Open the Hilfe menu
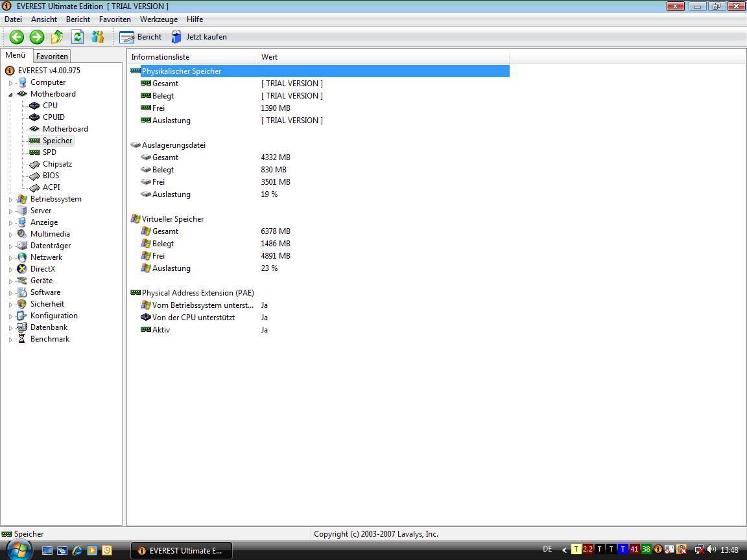Screen dimensions: 747x560 coord(195,19)
